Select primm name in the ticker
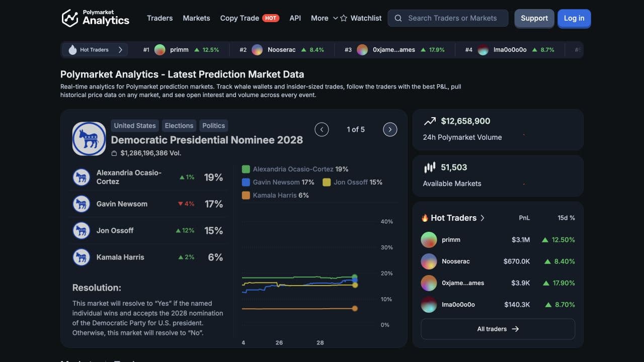The width and height of the screenshot is (644, 362). (179, 50)
